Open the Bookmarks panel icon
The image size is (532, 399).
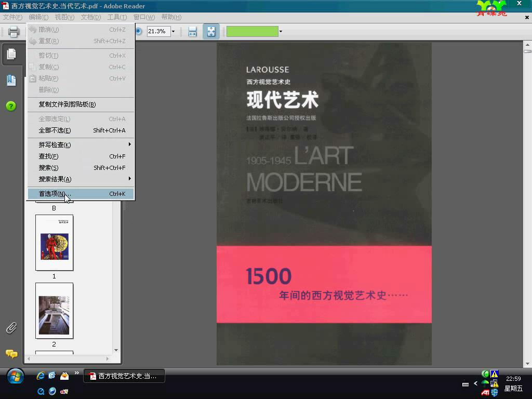[x=11, y=80]
